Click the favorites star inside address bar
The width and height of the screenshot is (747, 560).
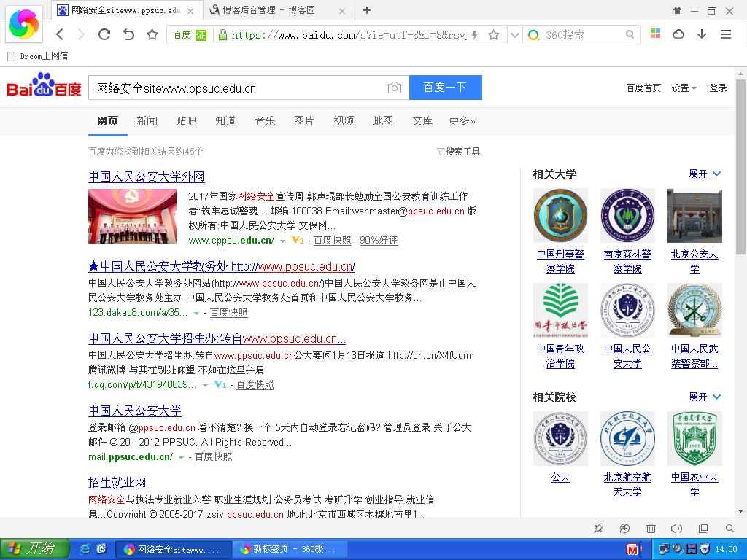494,35
